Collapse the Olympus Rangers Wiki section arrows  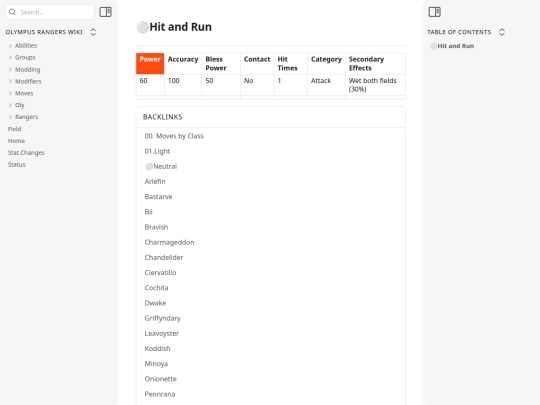93,32
